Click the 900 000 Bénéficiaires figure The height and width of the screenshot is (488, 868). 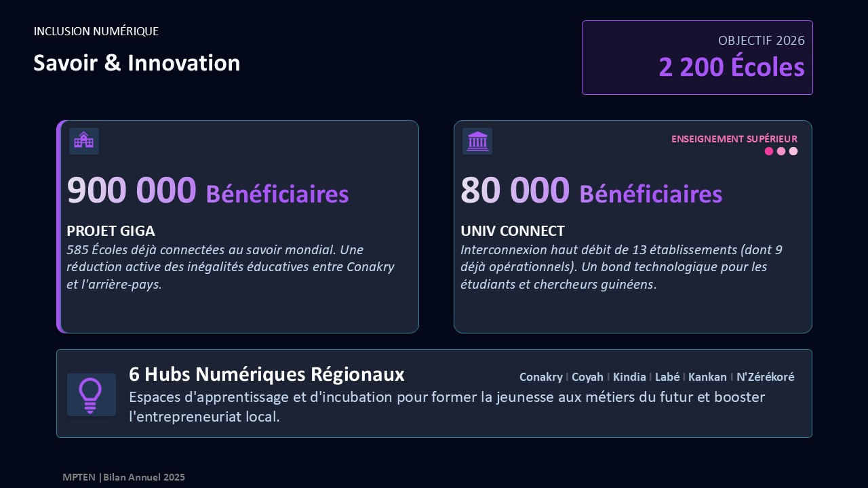[208, 191]
